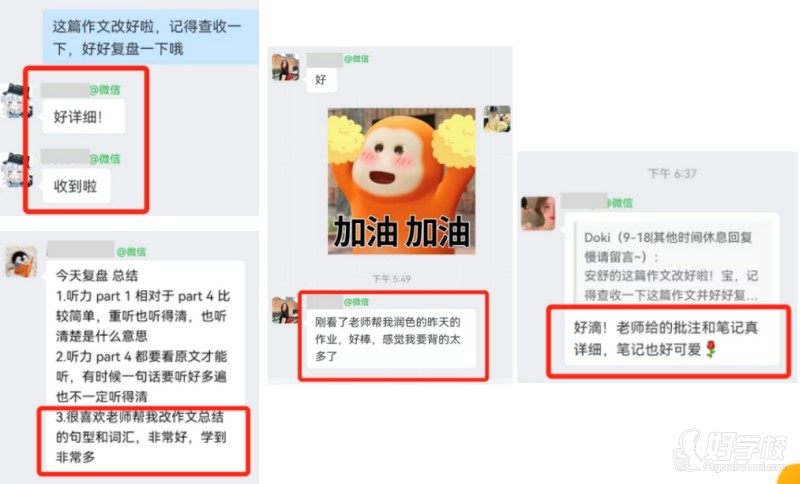Click the 收到啦 message bubble

[76, 186]
